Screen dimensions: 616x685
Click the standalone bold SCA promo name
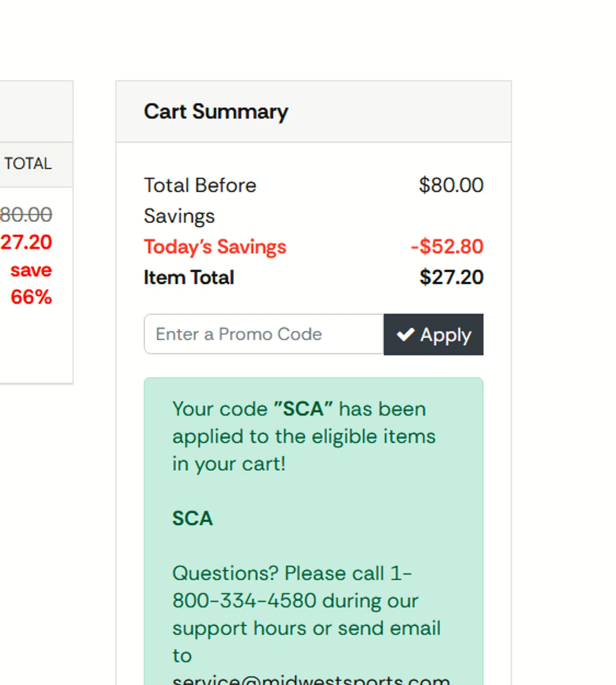tap(192, 518)
